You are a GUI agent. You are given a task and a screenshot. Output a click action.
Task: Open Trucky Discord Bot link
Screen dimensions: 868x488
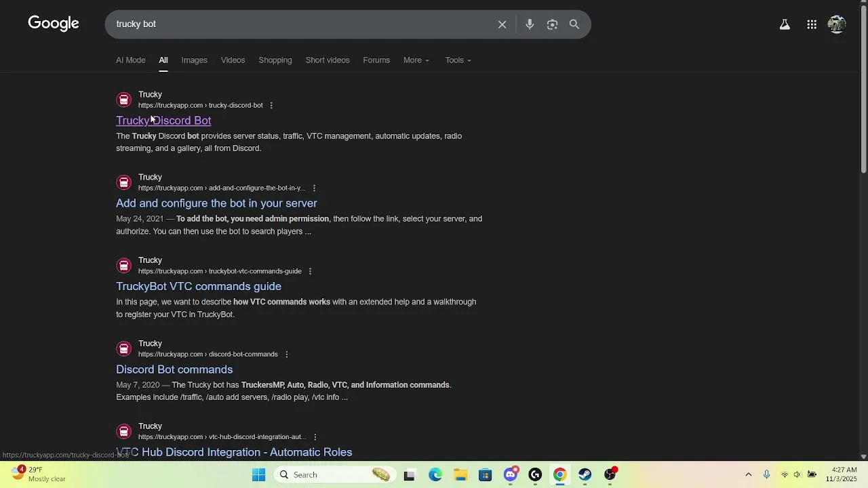[x=163, y=121]
